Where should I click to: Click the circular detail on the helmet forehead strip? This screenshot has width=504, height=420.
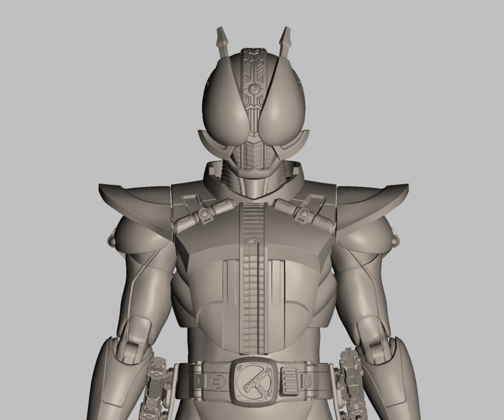click(254, 88)
